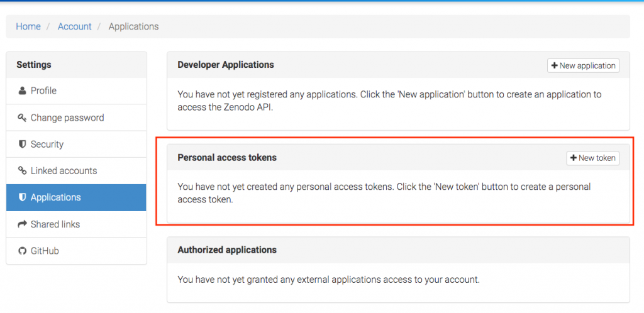Open Account from the breadcrumb trail
Screen dimensions: 644x313
74,26
